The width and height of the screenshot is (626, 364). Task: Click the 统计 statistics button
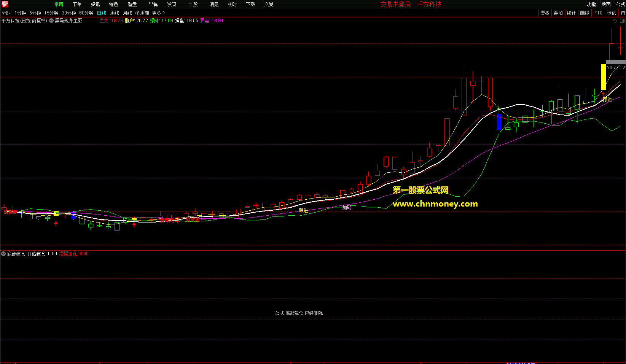[x=571, y=13]
